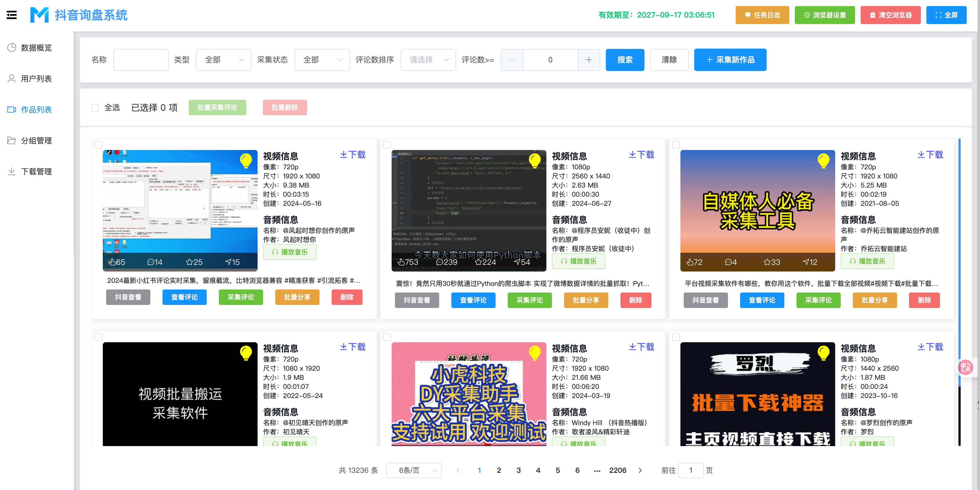Go to page 3 in pagination

click(x=518, y=470)
